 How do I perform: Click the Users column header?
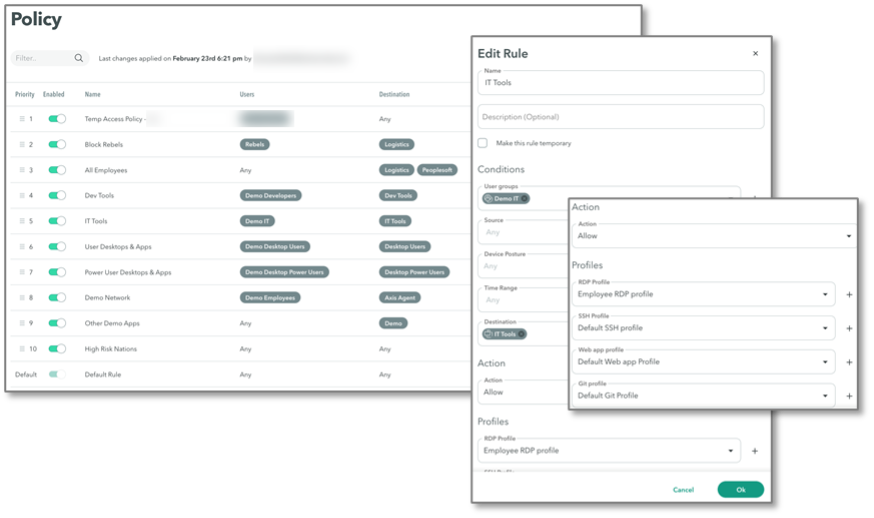click(x=248, y=95)
